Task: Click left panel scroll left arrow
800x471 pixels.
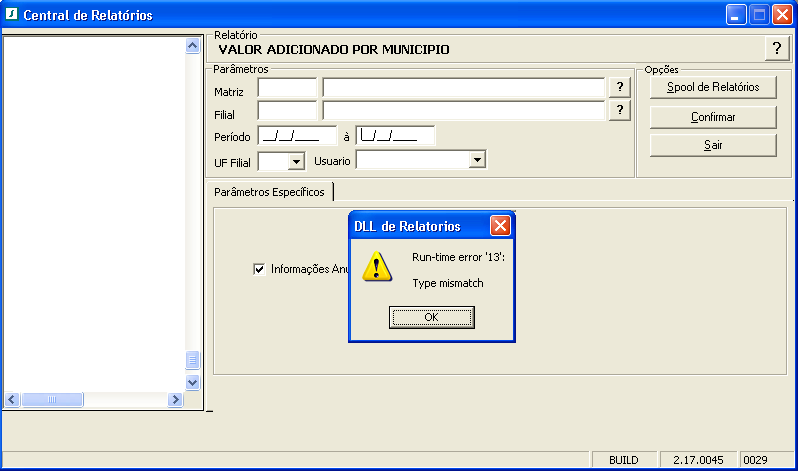Action: (12, 400)
